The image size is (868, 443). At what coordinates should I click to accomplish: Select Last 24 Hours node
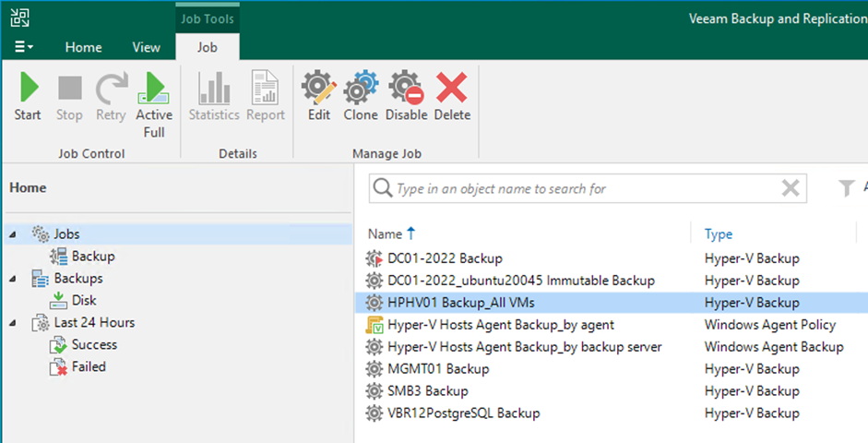[94, 323]
